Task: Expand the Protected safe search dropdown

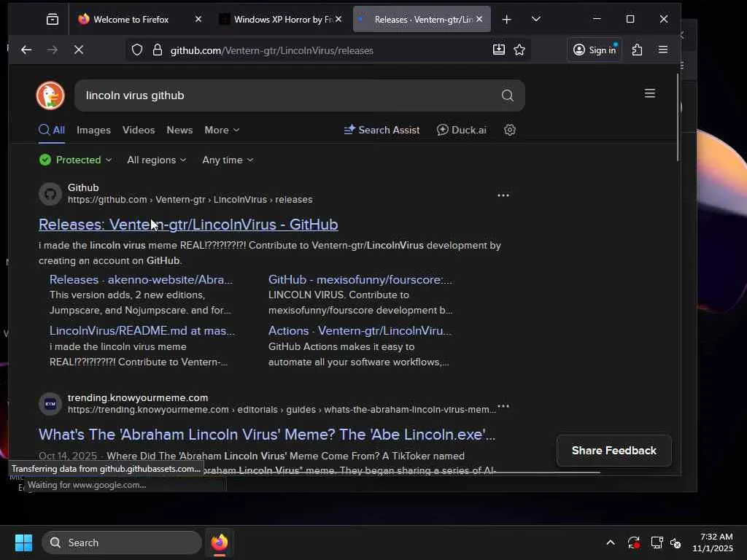Action: point(76,160)
